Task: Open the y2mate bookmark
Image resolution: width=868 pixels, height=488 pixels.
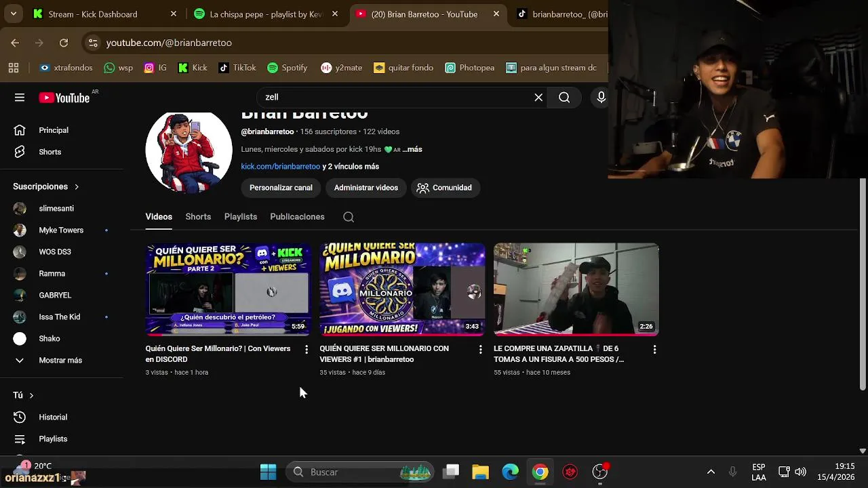Action: [342, 68]
